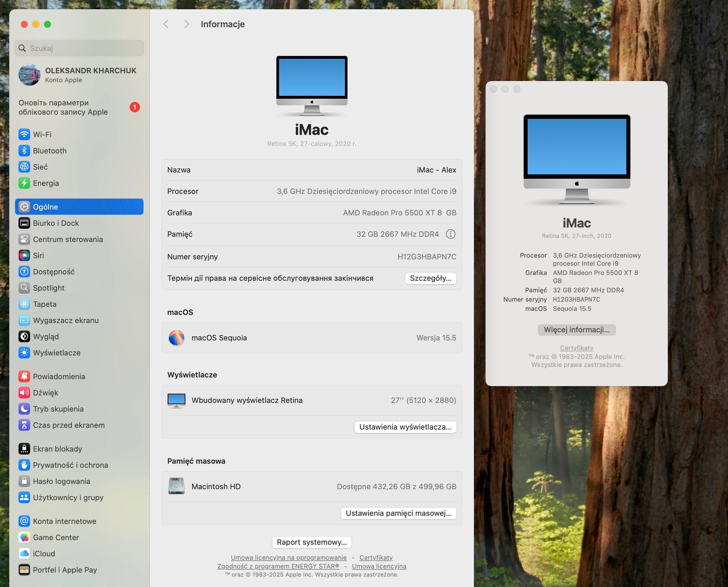Image resolution: width=728 pixels, height=587 pixels.
Task: Open Energia settings icon
Action: [24, 183]
